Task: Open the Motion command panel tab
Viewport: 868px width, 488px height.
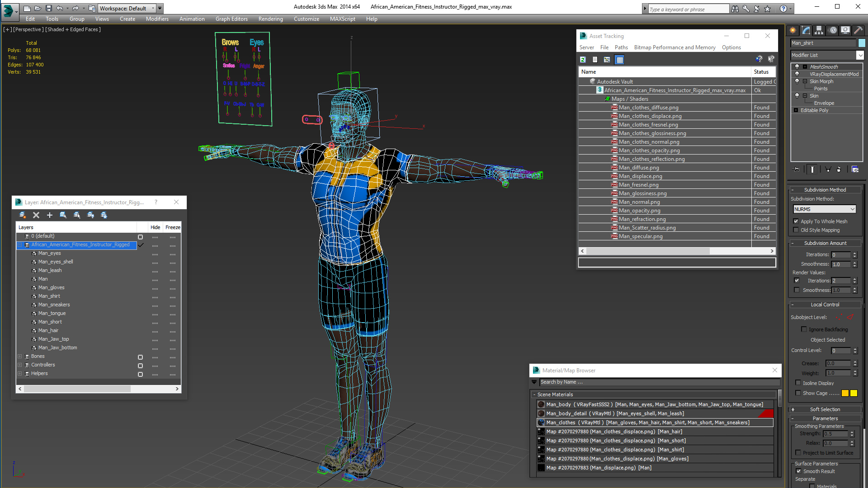Action: coord(832,30)
